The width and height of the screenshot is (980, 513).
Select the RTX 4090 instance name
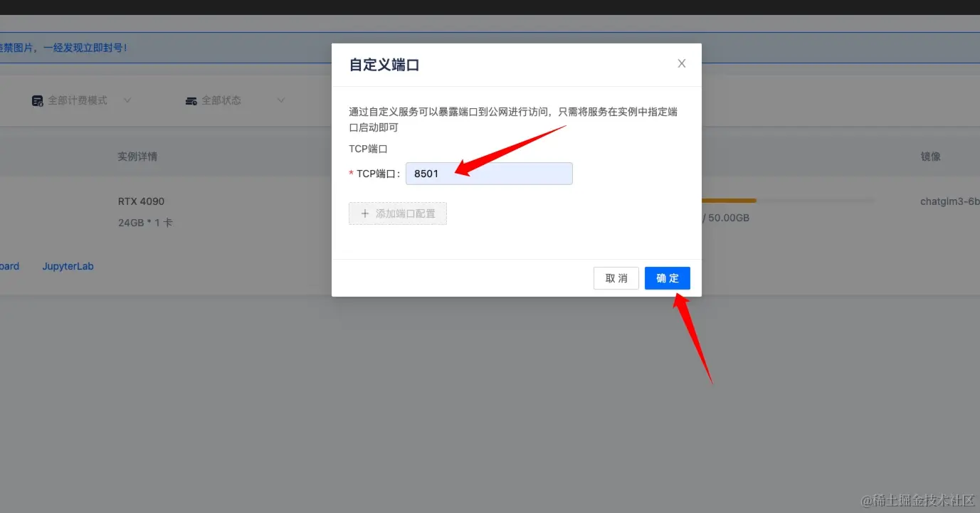tap(141, 201)
